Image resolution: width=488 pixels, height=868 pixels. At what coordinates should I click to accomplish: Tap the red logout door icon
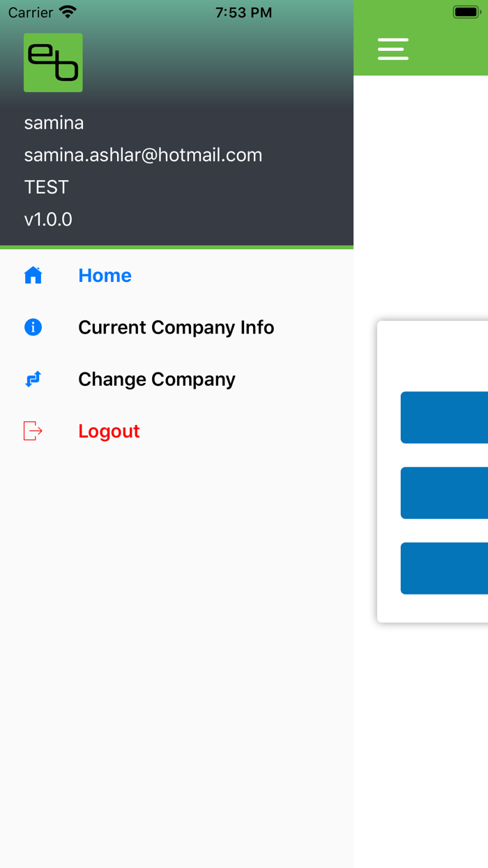pyautogui.click(x=33, y=431)
